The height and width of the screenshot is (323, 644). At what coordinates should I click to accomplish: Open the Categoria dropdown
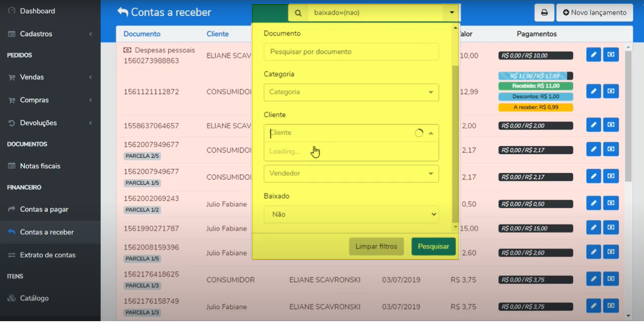pos(351,92)
